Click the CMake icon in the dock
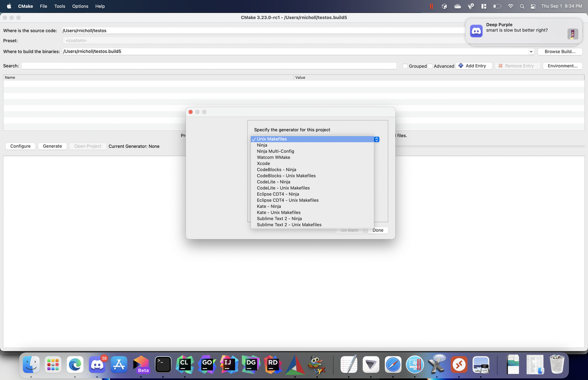The width and height of the screenshot is (588, 380). (294, 365)
